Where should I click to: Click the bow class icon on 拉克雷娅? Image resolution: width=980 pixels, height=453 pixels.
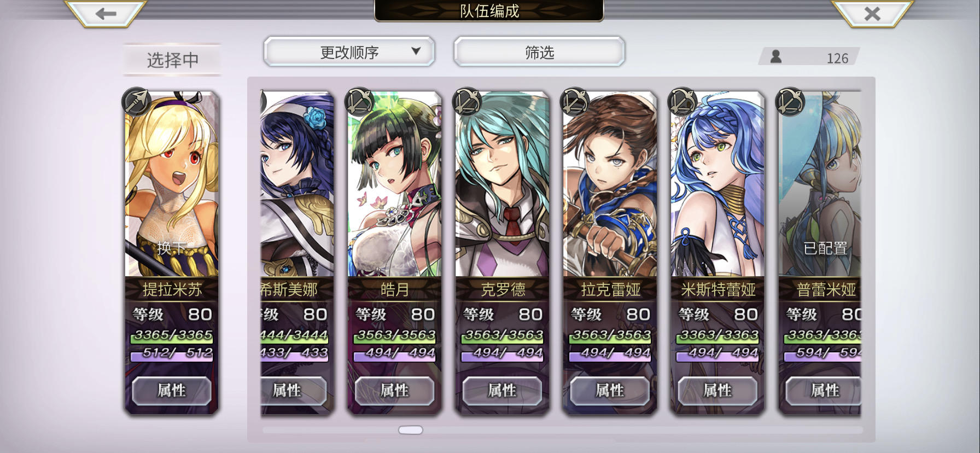(575, 101)
